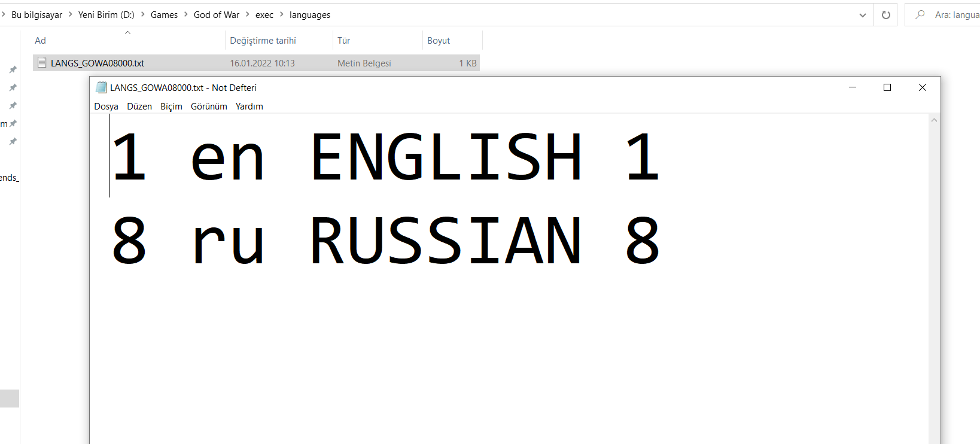
Task: Click the date 16.01.2022 10:13
Action: pyautogui.click(x=262, y=63)
